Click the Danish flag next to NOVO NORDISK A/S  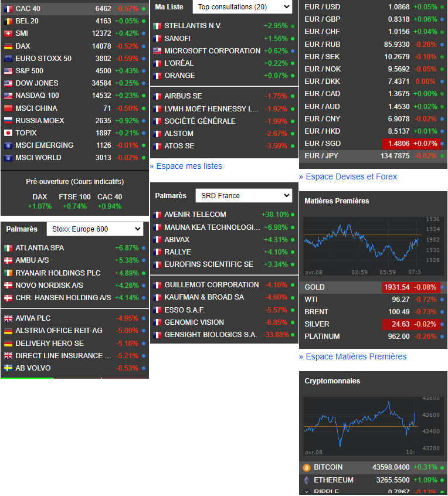[x=8, y=286]
